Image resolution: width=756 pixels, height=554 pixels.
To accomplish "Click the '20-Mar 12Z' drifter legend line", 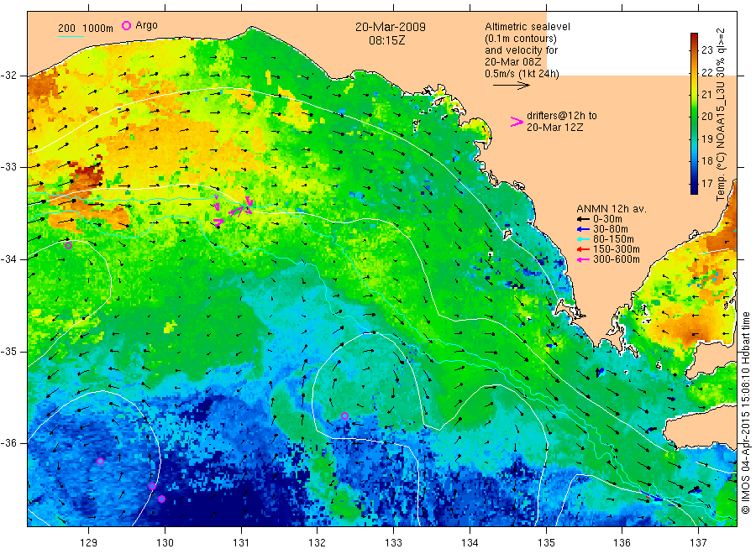I will 554,128.
